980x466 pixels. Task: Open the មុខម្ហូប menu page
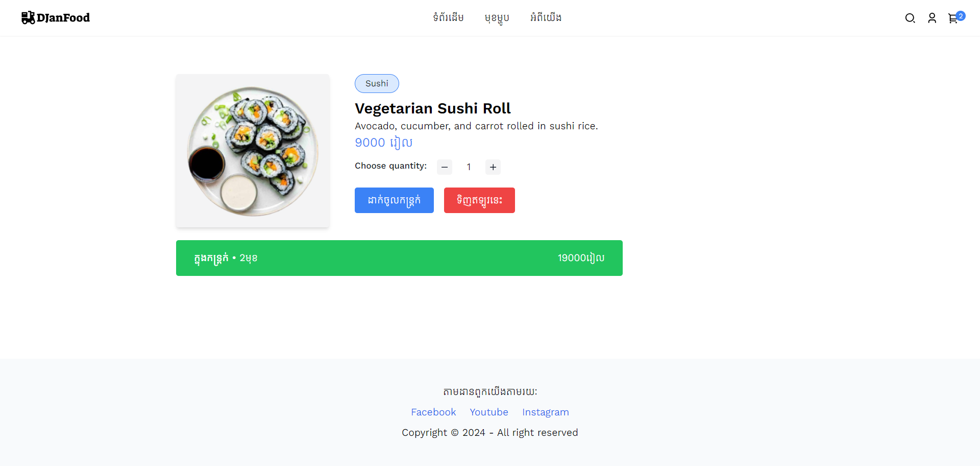click(497, 18)
